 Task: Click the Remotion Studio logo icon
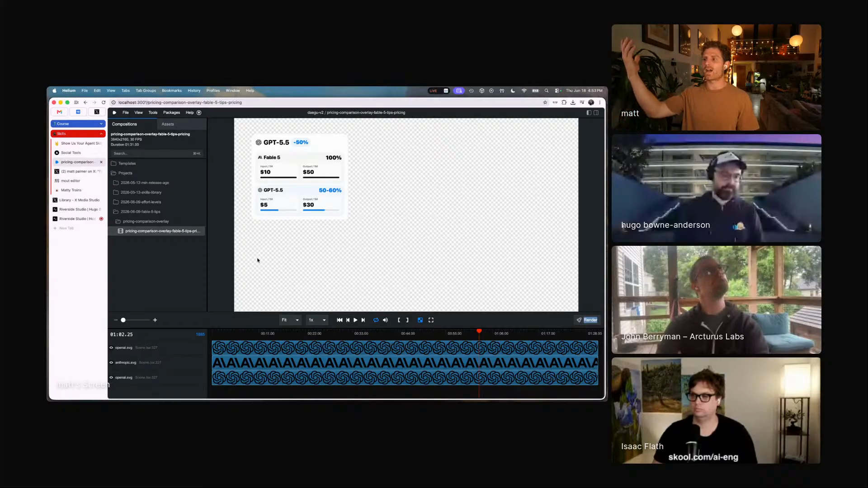pos(114,113)
